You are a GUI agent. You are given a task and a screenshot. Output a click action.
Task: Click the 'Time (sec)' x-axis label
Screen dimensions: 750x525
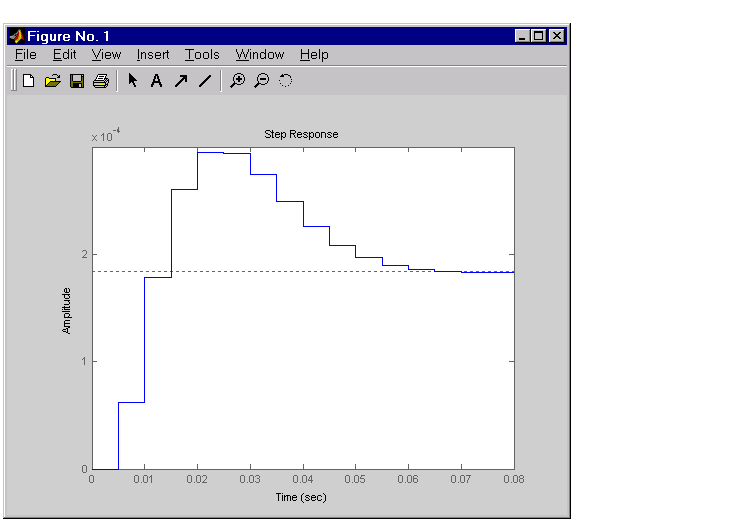coord(301,497)
